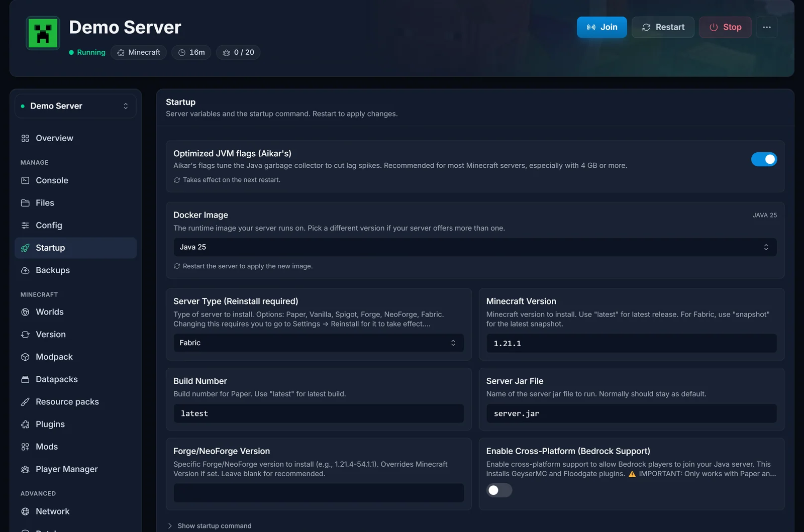
Task: Open the Modpack page
Action: point(75,357)
